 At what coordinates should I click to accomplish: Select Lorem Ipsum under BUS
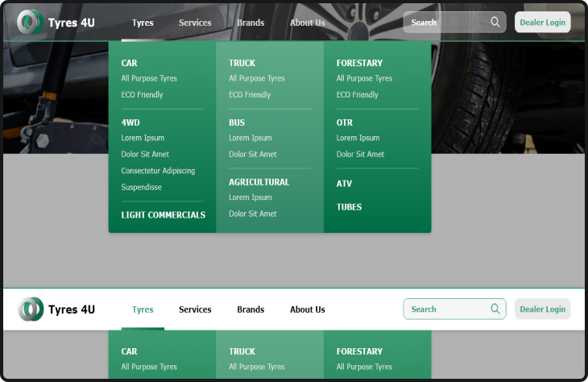pyautogui.click(x=251, y=138)
